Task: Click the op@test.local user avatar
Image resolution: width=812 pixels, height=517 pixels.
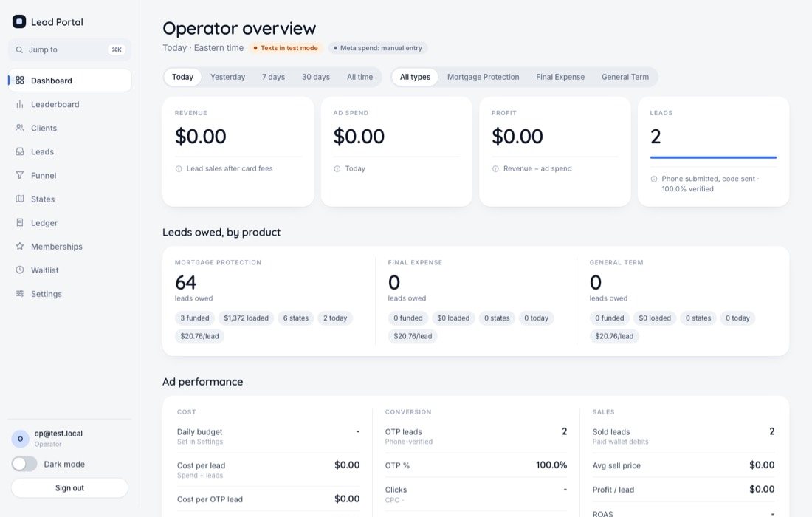Action: [20, 439]
